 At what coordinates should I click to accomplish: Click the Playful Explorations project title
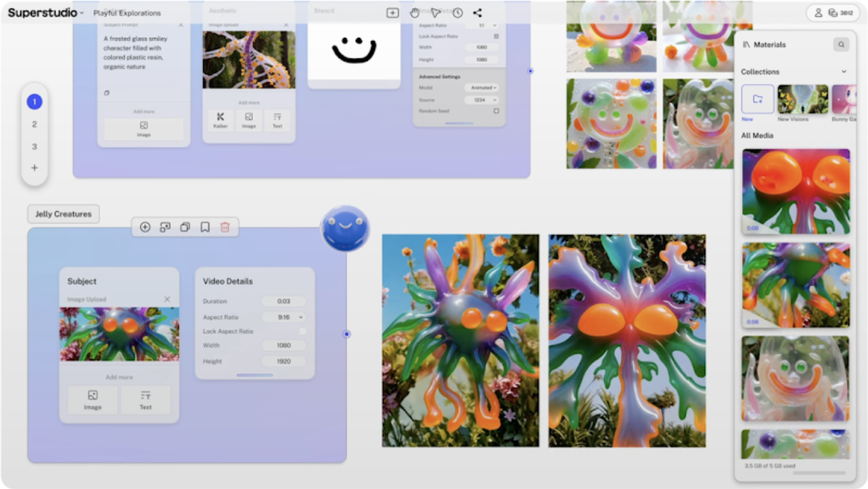pos(127,13)
